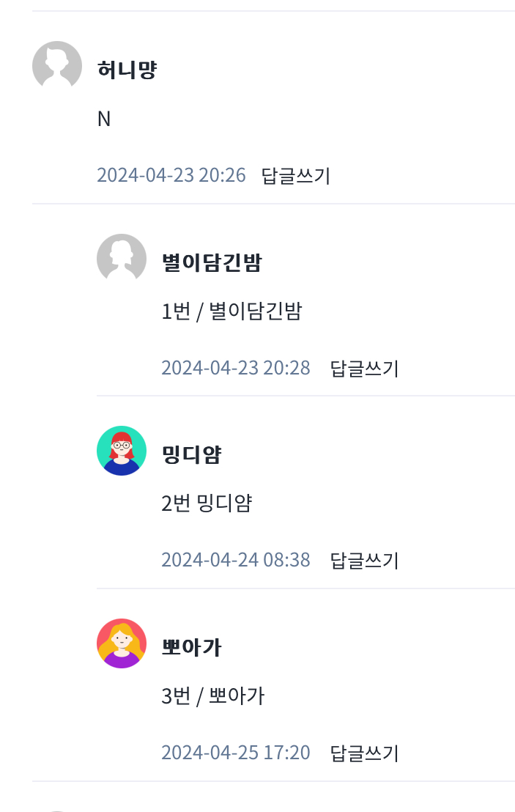Tap the 2024-04-25 17:20 timestamp
515x812 pixels.
[236, 753]
